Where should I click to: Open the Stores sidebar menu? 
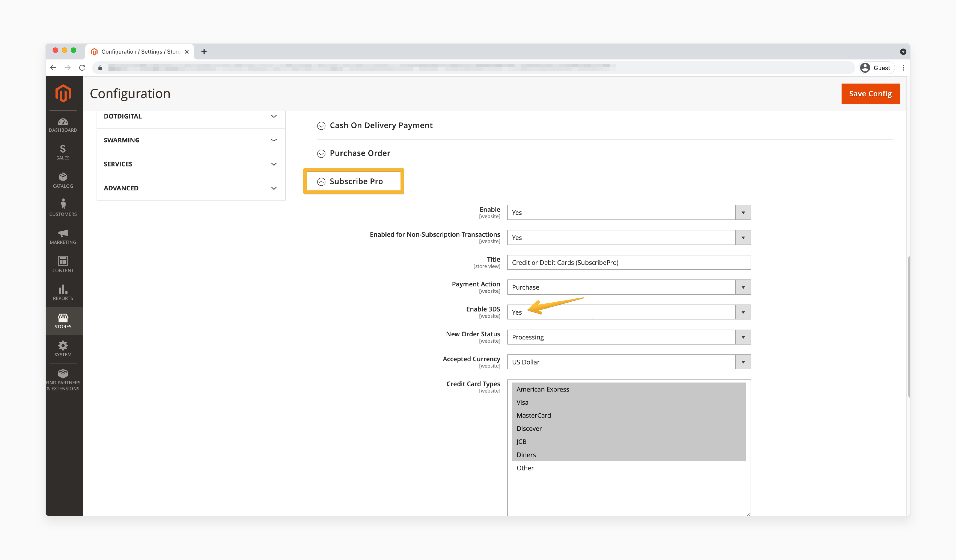(x=63, y=321)
